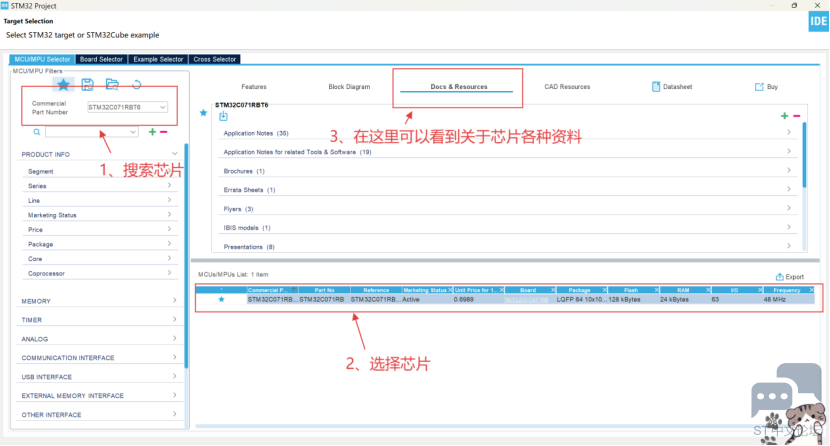Click the red minus icon beside filter search
The width and height of the screenshot is (830, 446).
coord(164,132)
